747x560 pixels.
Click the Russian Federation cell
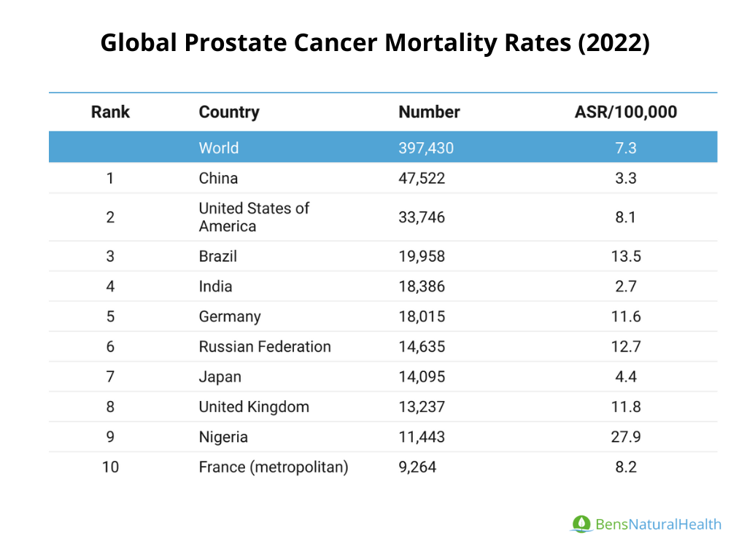[x=264, y=346]
